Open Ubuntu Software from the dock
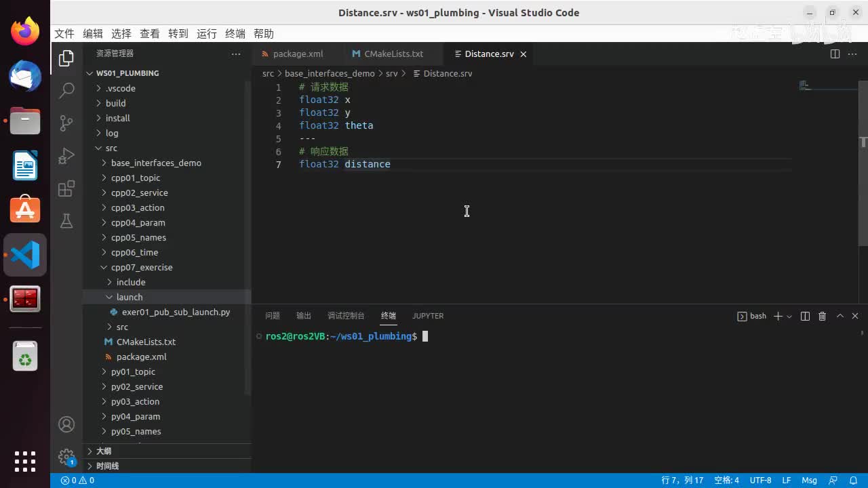This screenshot has width=868, height=488. click(x=25, y=210)
